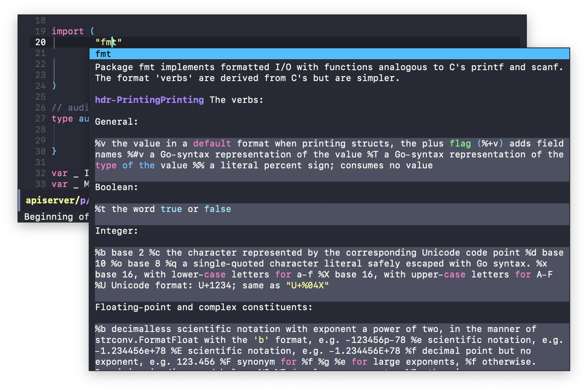Click the type keyword on line 27

pyautogui.click(x=62, y=118)
